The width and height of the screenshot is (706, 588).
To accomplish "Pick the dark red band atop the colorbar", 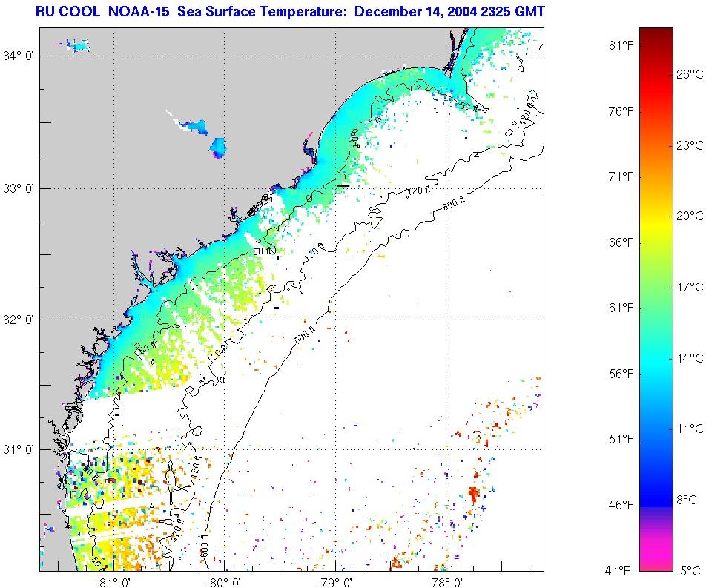I will (656, 39).
